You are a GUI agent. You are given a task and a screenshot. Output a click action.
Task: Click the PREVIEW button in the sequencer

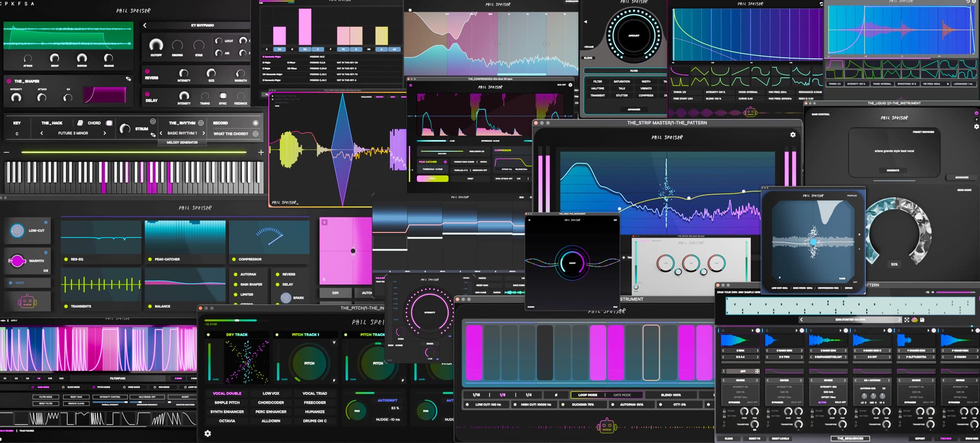[946, 438]
